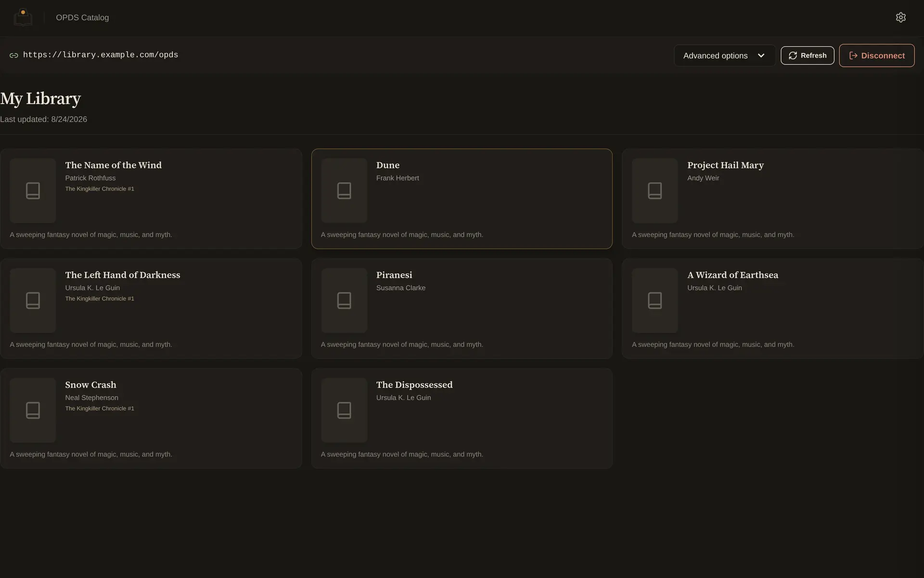Click A Wizard of Earthsea cover icon
Image resolution: width=924 pixels, height=578 pixels.
[x=655, y=300]
